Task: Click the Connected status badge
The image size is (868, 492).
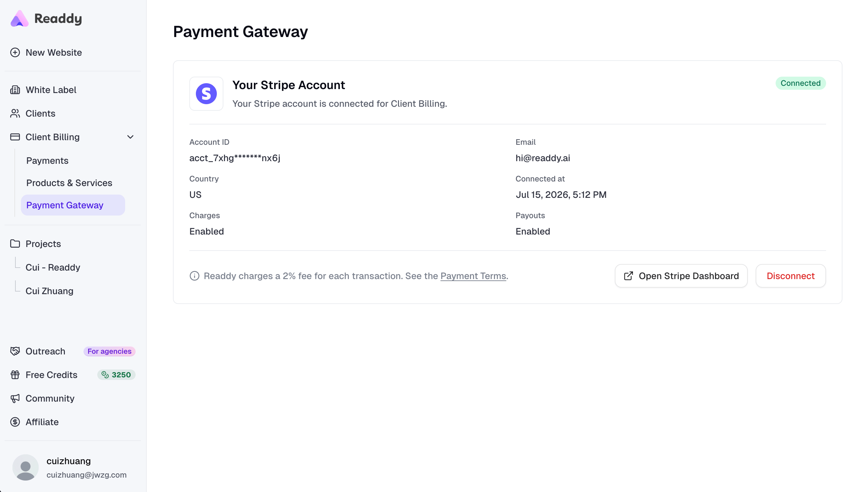Action: (801, 83)
